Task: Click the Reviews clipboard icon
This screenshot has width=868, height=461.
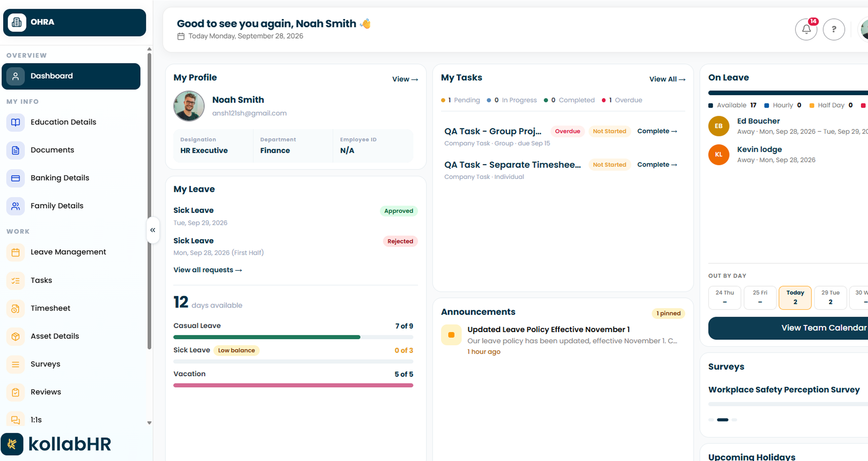Action: (16, 392)
